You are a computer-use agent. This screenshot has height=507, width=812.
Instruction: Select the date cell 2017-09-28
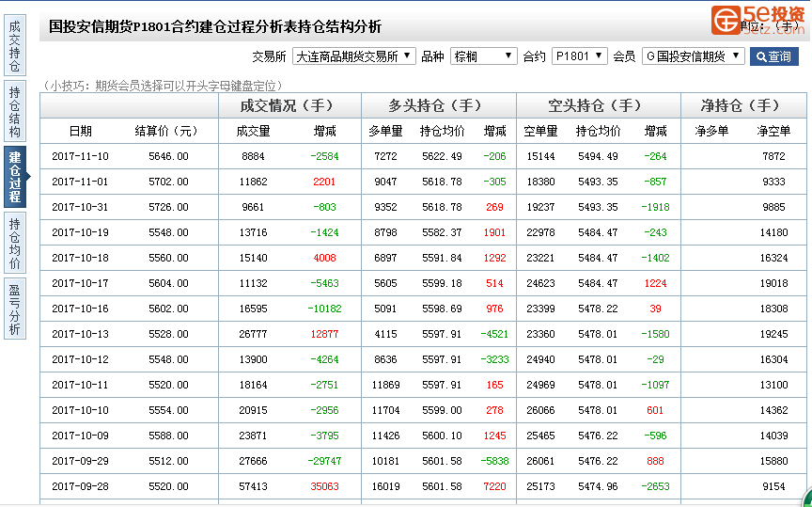[80, 487]
